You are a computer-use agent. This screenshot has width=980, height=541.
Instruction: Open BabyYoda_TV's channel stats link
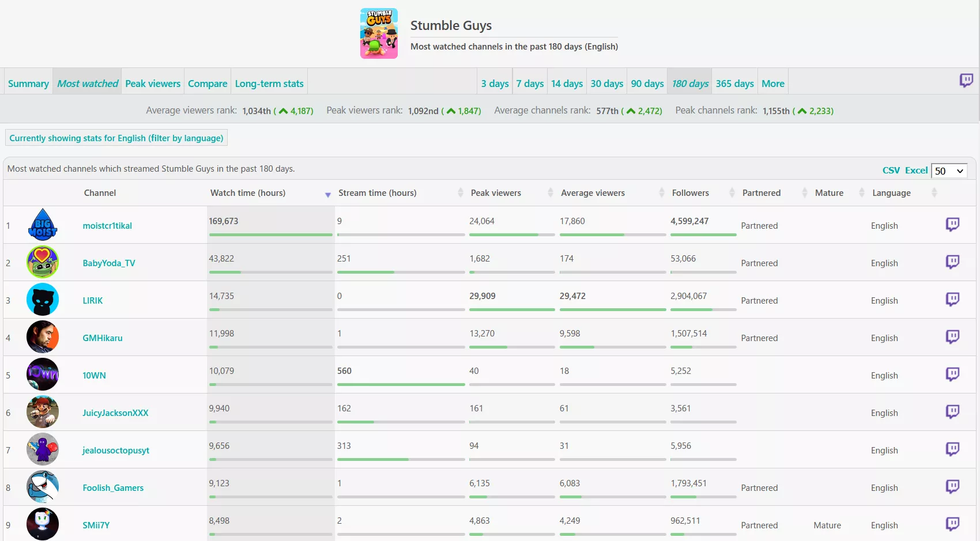click(x=109, y=263)
